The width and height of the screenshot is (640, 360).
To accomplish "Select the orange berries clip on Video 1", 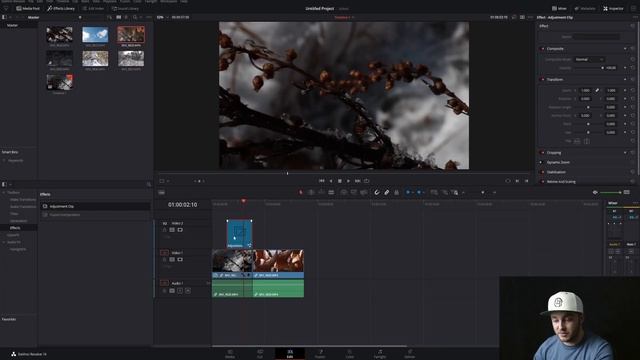I will pos(278,264).
